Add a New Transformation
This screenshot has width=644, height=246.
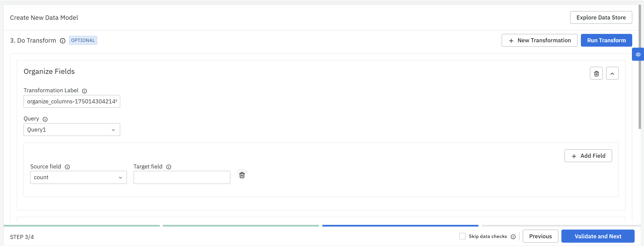(x=539, y=40)
